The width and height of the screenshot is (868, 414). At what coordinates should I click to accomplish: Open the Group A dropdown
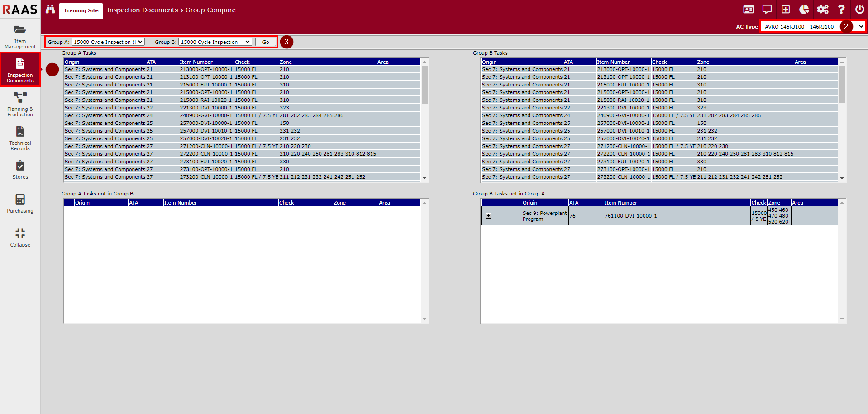[x=108, y=42]
